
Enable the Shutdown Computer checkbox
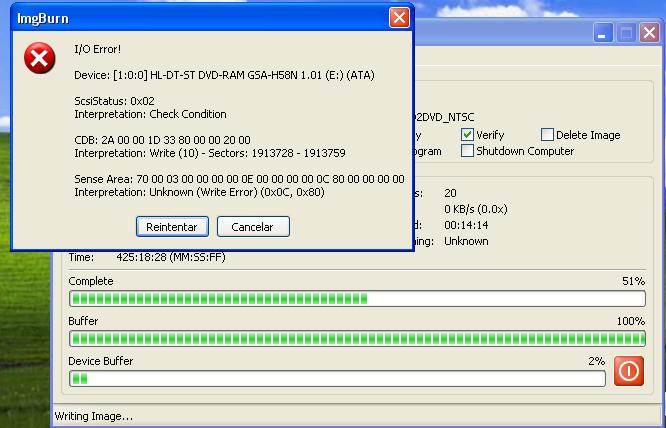pos(467,151)
